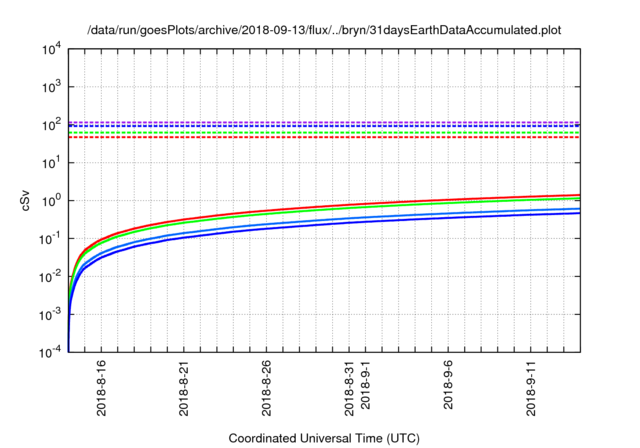Click the 2018-9-1 date label

click(365, 385)
